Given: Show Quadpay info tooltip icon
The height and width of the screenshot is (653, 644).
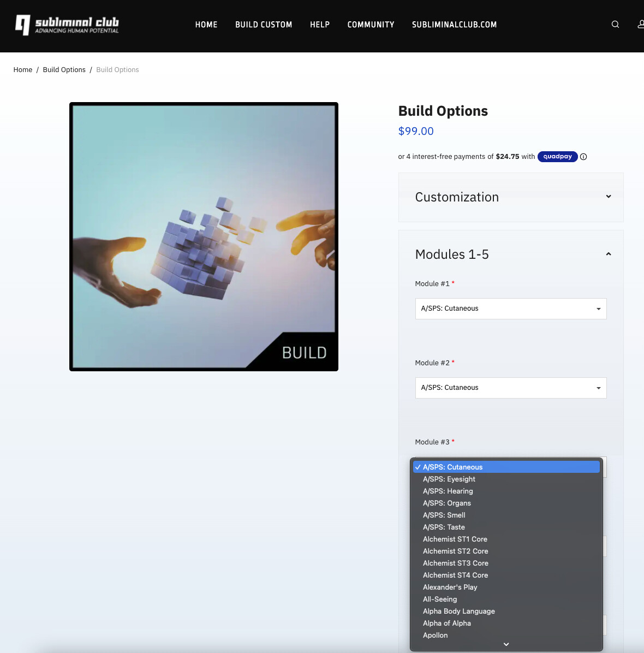Looking at the screenshot, I should coord(583,157).
